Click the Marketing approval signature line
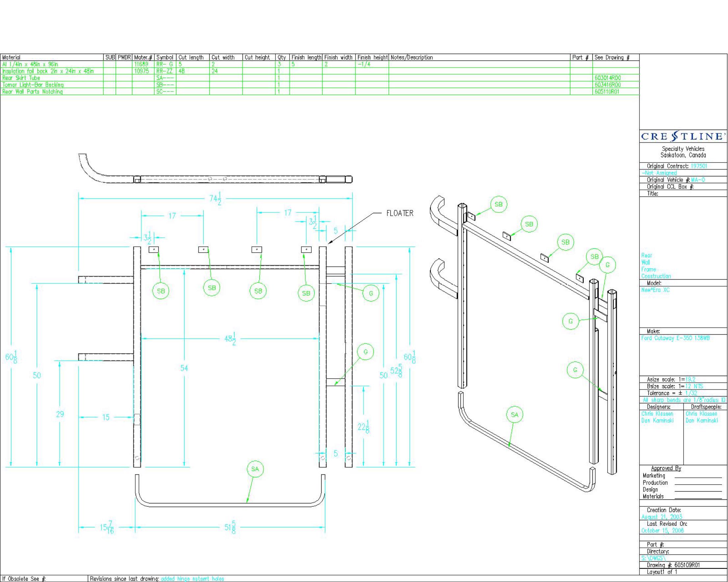 [698, 477]
